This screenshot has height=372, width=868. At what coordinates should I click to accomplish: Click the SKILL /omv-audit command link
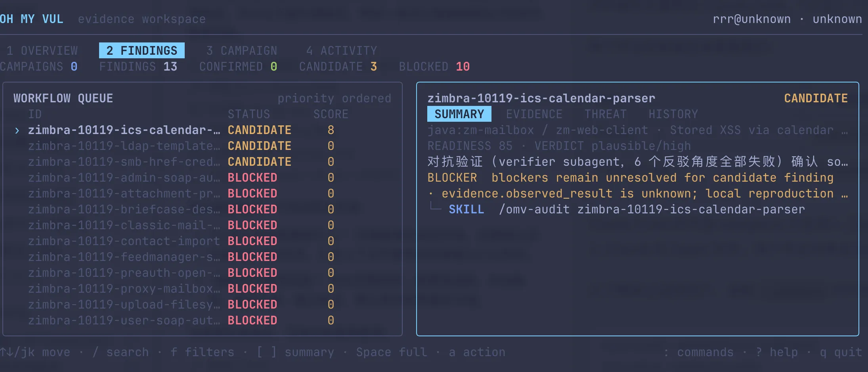click(x=627, y=209)
